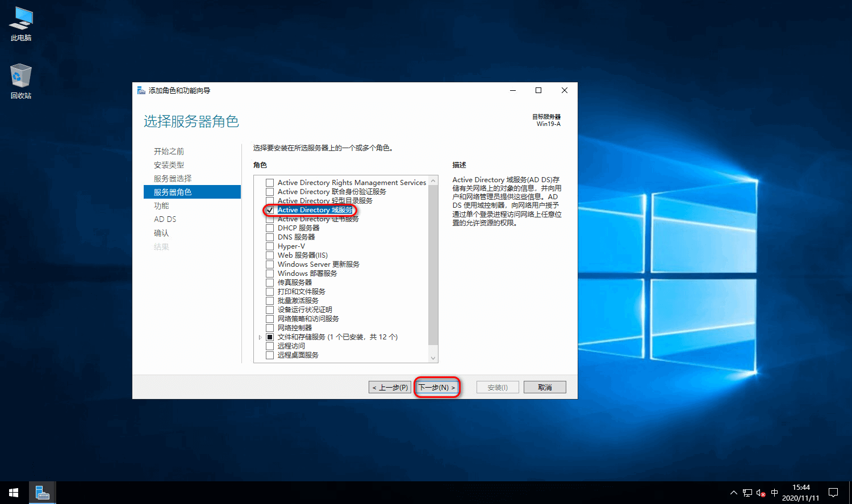Check the 网络策略和访问服务 role

click(x=270, y=319)
